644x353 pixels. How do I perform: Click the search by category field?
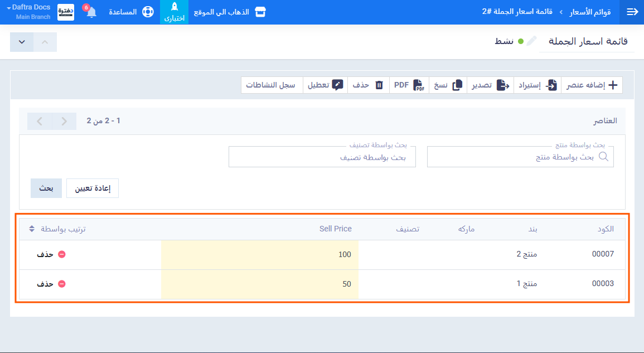[322, 157]
